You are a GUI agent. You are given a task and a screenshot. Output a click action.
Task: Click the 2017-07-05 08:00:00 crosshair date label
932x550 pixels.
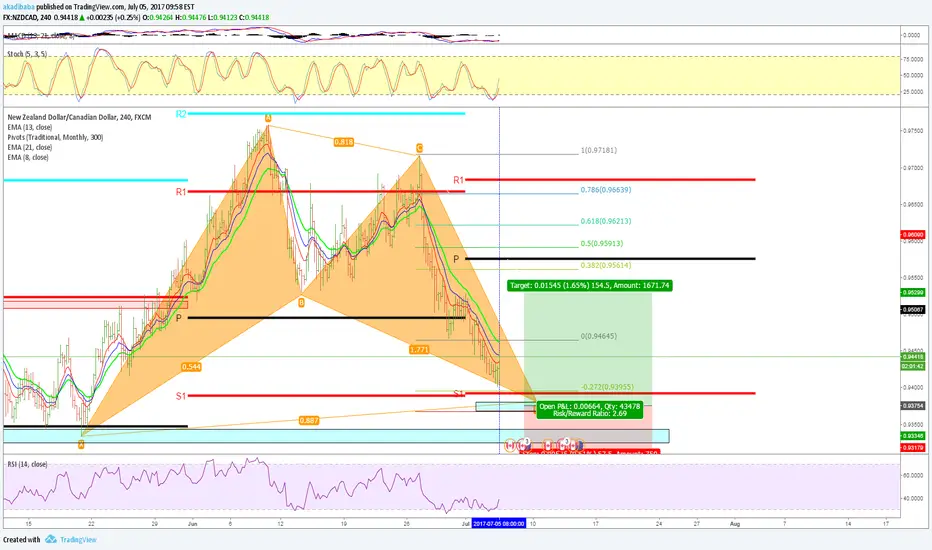[499, 524]
